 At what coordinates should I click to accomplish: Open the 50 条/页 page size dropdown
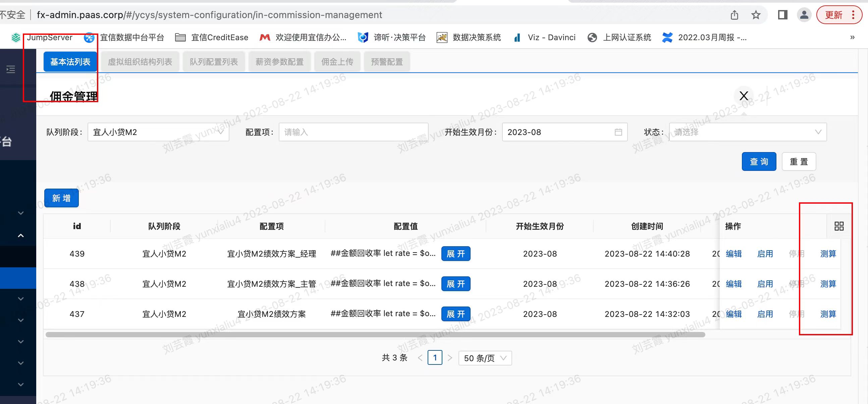click(485, 358)
